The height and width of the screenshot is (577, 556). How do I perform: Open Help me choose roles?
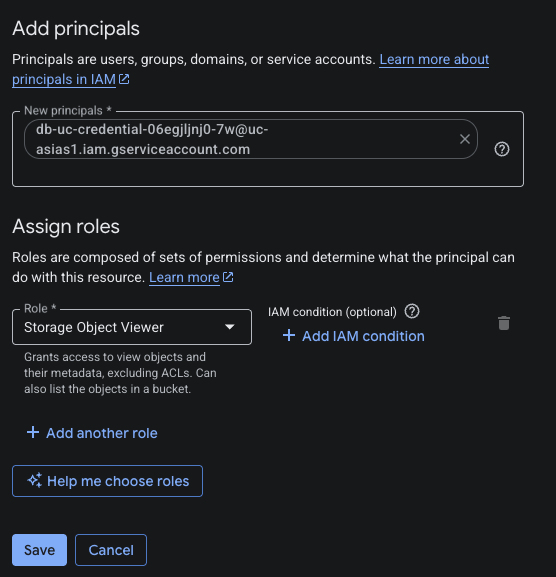tap(107, 481)
